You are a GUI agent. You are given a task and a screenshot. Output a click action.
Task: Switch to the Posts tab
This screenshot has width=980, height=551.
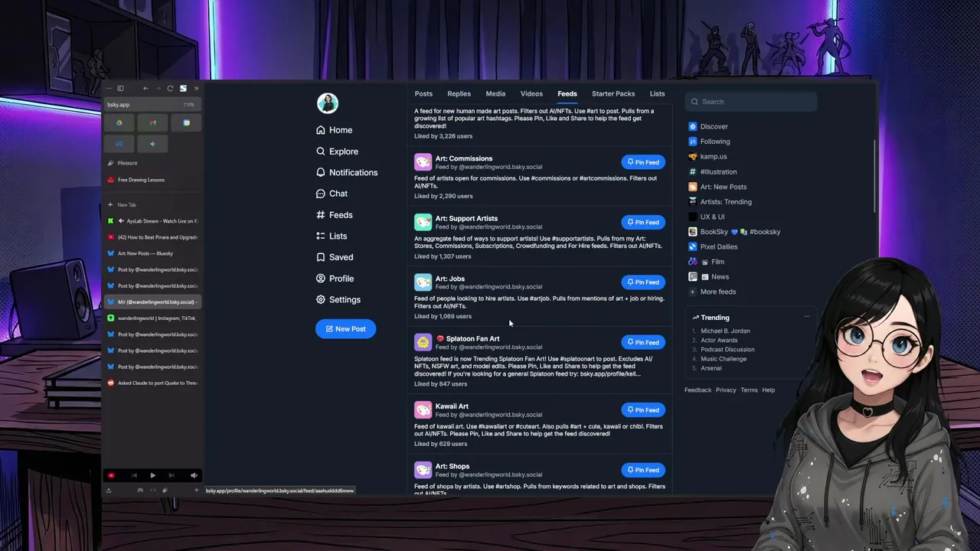pyautogui.click(x=423, y=94)
